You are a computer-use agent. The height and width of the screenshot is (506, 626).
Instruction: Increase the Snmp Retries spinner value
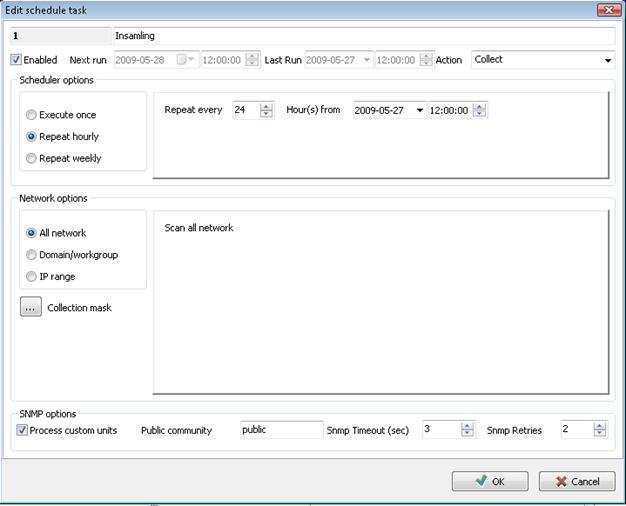point(599,426)
